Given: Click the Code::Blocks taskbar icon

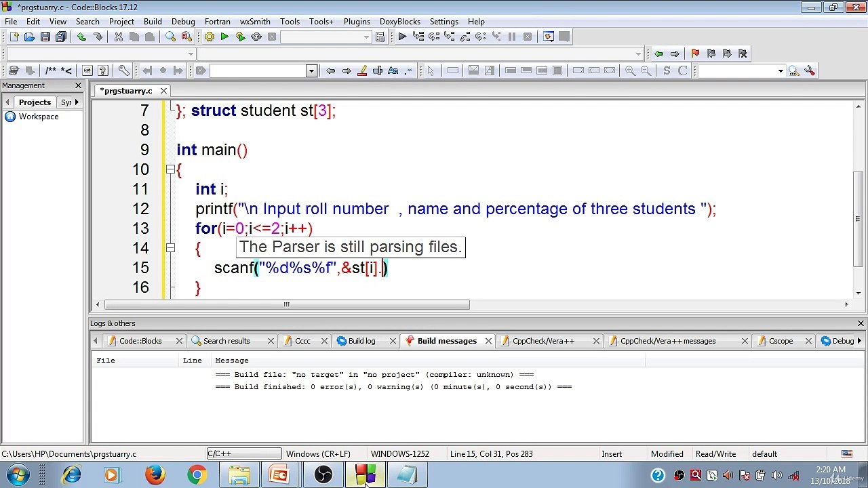Looking at the screenshot, I should coord(365,475).
